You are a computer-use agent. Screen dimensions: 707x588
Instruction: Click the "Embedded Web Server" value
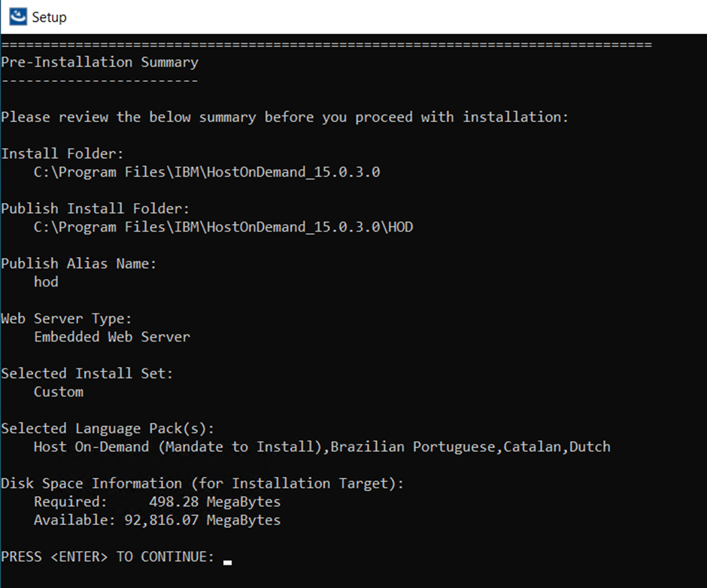(x=112, y=337)
